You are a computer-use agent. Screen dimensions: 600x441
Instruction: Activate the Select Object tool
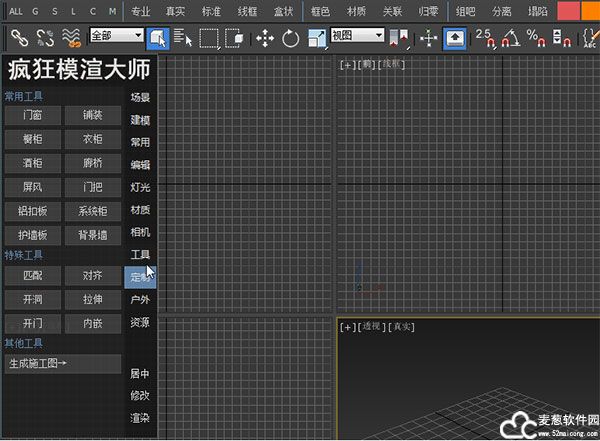158,38
